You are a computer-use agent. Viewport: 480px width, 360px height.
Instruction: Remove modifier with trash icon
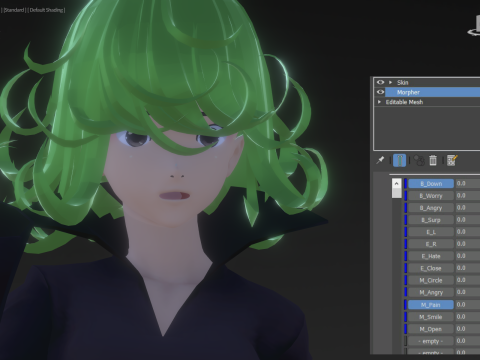point(433,160)
